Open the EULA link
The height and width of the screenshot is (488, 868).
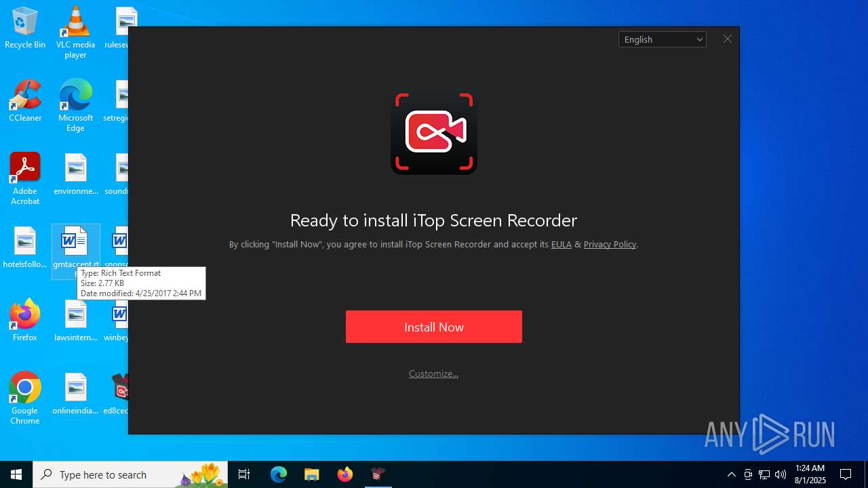click(x=561, y=244)
